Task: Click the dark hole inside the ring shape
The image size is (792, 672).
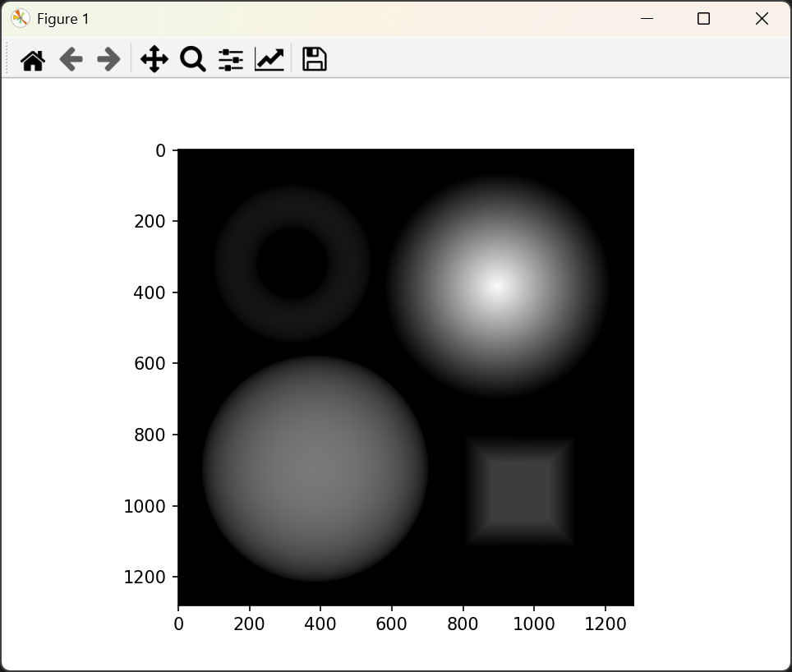Action: [x=292, y=264]
